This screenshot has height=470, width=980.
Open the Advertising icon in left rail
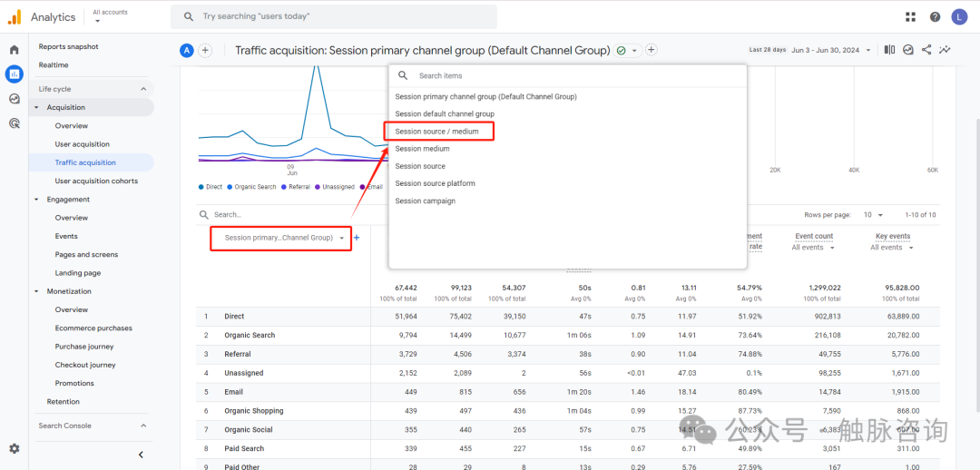click(14, 123)
